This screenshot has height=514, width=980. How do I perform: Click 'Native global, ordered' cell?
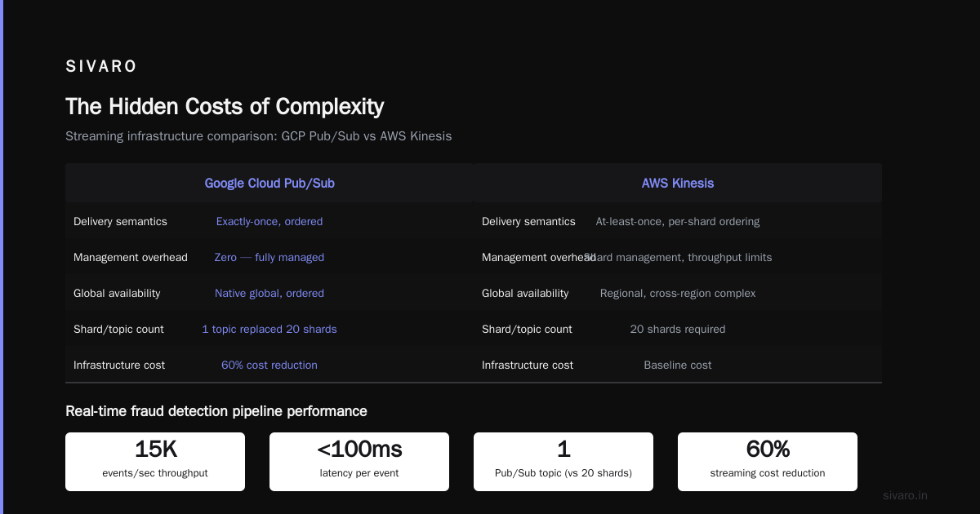pos(269,293)
